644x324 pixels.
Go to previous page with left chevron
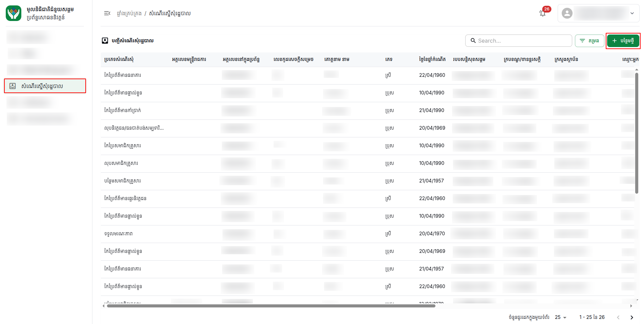[618, 317]
